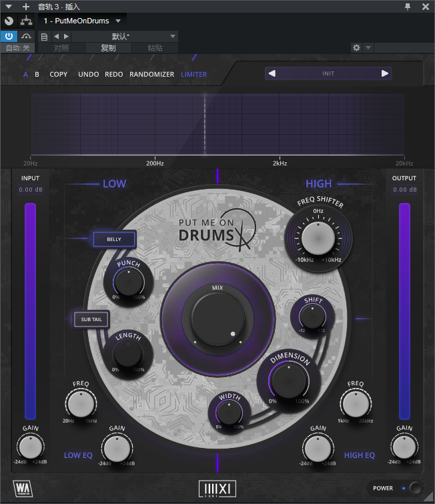
Task: Click the INPUT level meter bar
Action: (x=31, y=311)
